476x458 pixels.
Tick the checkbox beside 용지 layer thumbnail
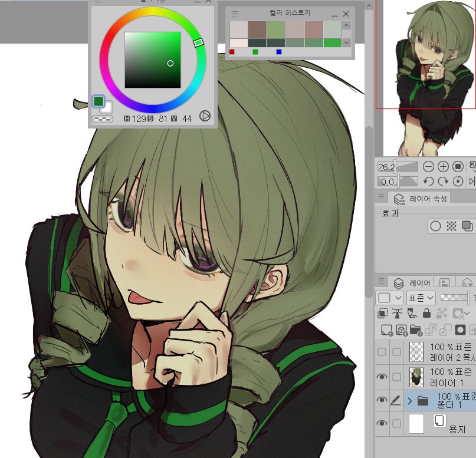pos(396,423)
